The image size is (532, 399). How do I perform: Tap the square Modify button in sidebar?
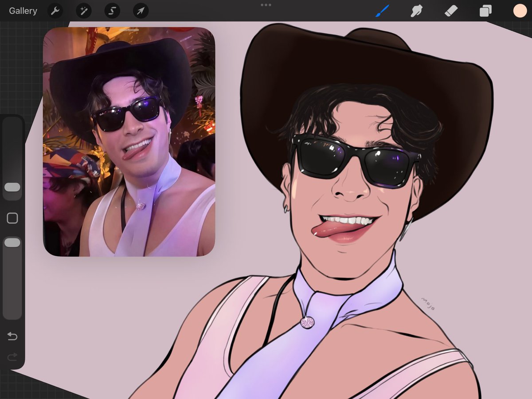coord(12,218)
